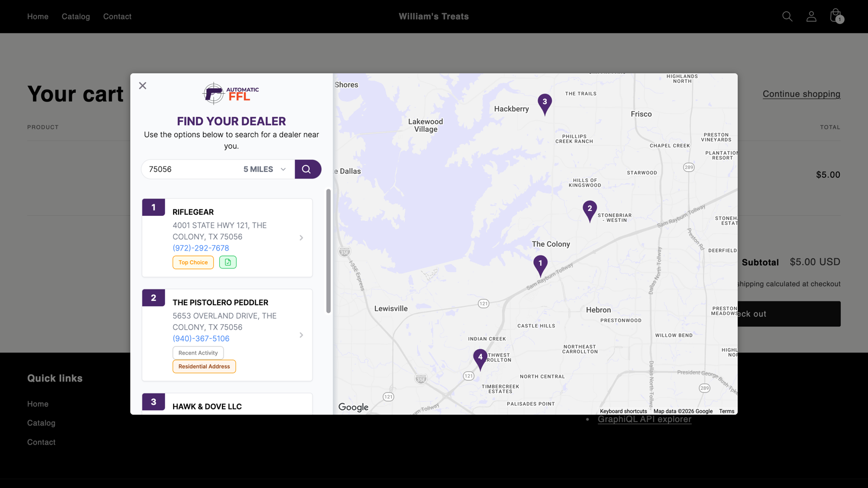Click map pin number 1

tap(540, 265)
